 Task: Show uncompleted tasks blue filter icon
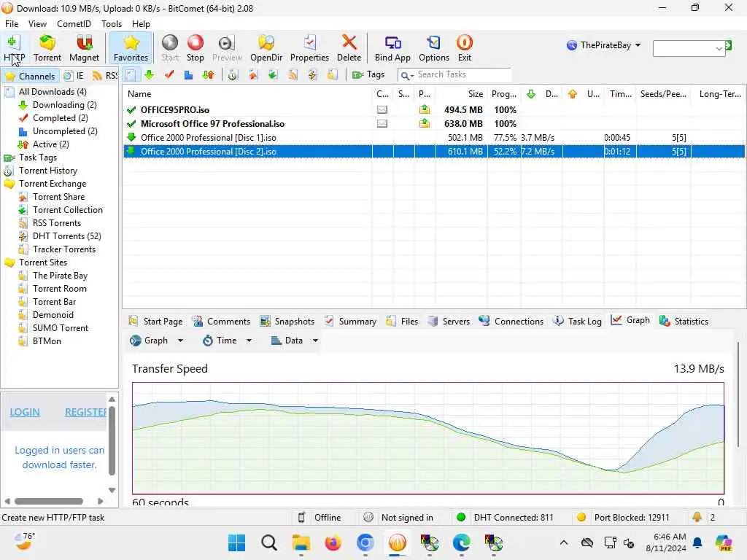[188, 75]
